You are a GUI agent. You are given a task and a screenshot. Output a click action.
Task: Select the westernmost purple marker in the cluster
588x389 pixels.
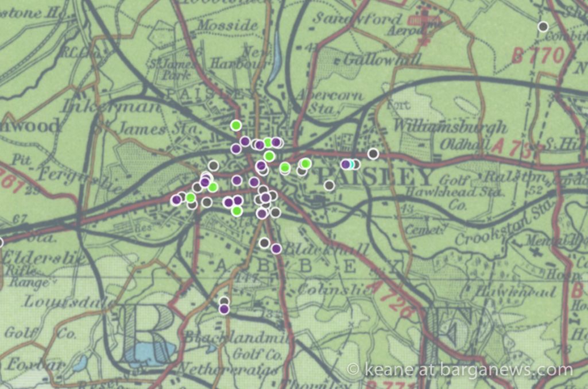[176, 199]
